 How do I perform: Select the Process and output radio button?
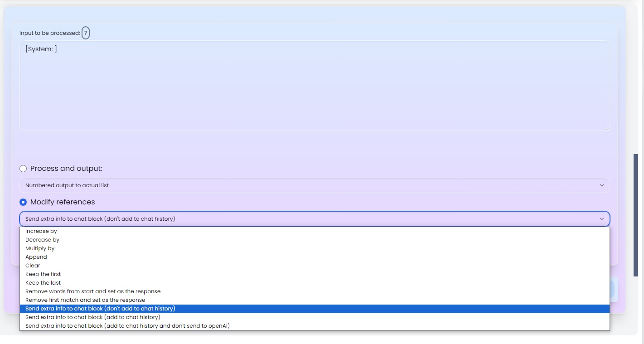point(23,169)
